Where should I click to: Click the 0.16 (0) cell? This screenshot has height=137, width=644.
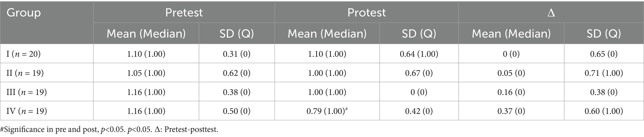tap(511, 92)
